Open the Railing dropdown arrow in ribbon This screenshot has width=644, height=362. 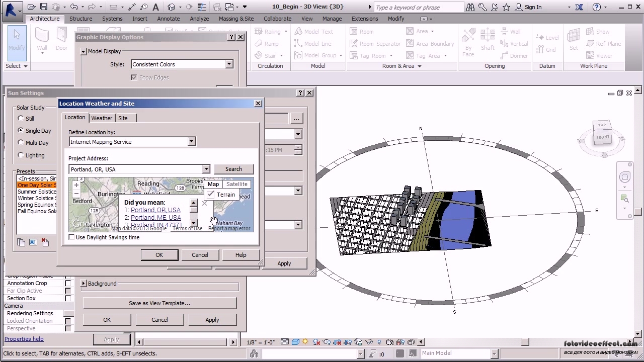[x=286, y=32]
